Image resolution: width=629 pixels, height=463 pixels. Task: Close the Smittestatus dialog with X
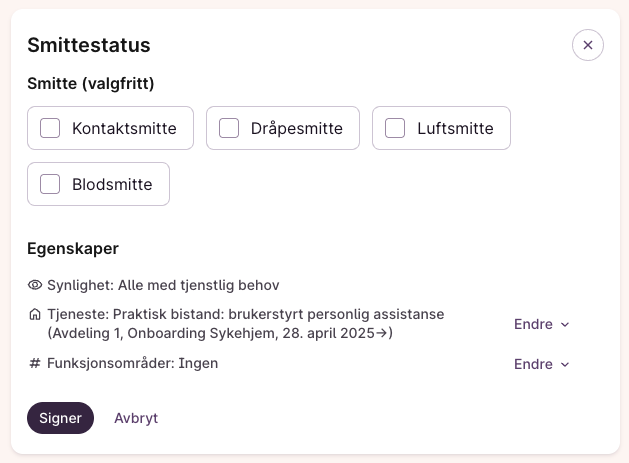(x=588, y=45)
